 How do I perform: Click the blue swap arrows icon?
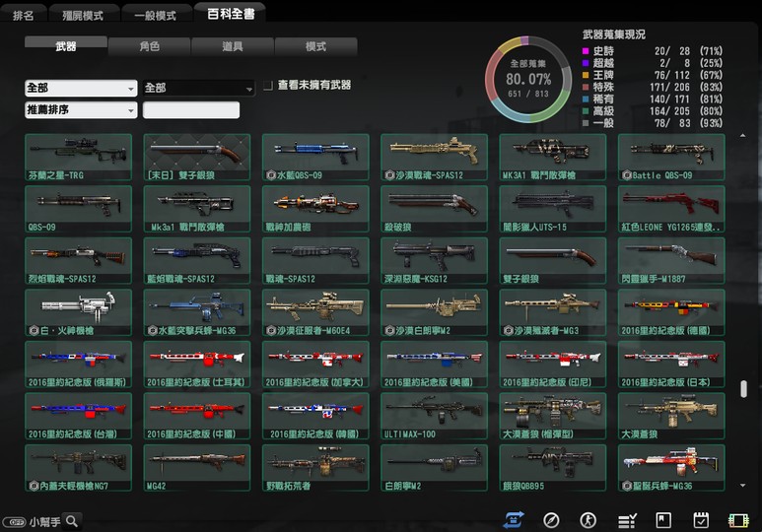click(514, 520)
